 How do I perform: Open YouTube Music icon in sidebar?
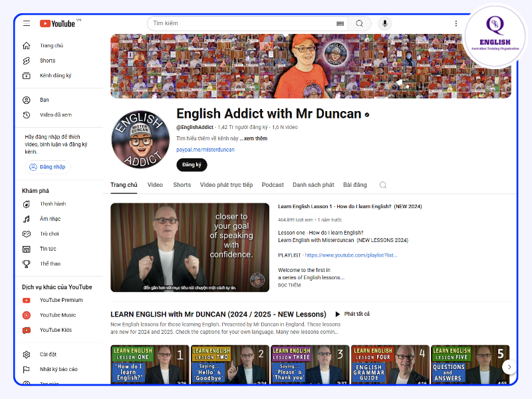tap(27, 315)
